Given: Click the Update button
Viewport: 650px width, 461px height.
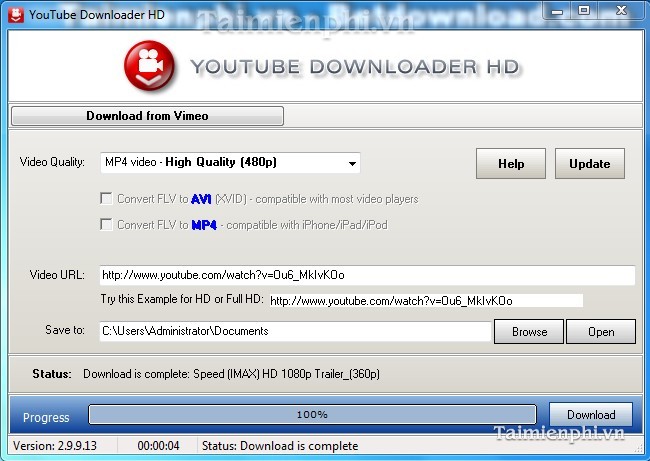Looking at the screenshot, I should pos(589,164).
